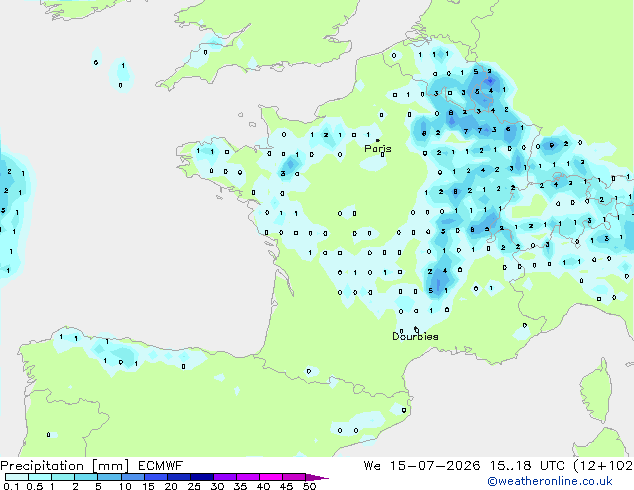
Task: Pick the 1–2 mm legend swatch
Action: tap(63, 477)
